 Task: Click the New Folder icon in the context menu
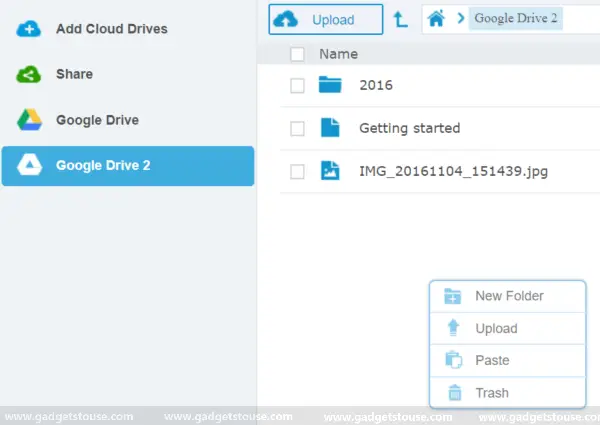click(453, 296)
